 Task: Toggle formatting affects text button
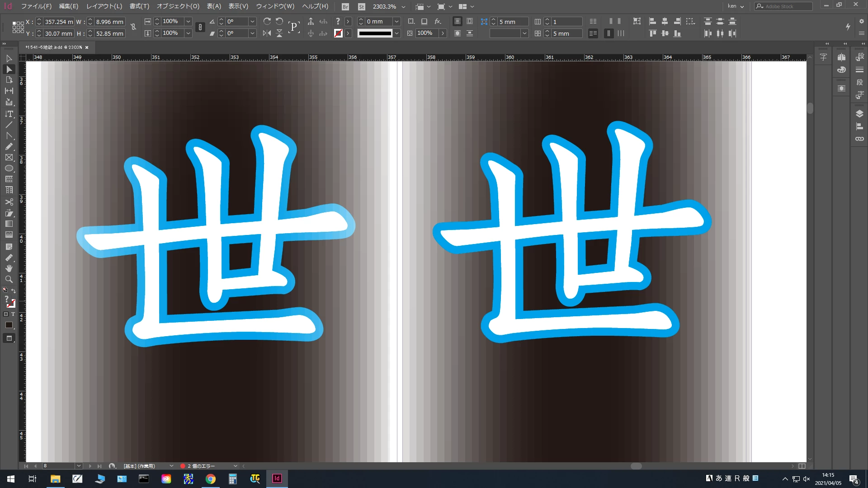click(13, 314)
